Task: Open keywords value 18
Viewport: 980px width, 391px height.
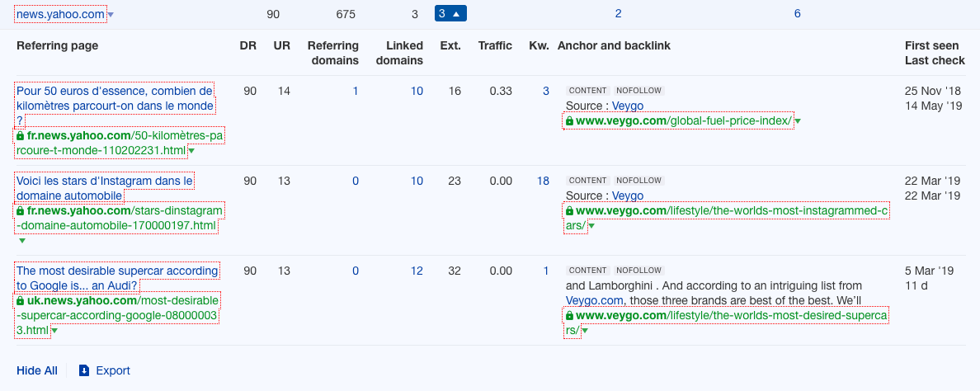Action: (x=543, y=181)
